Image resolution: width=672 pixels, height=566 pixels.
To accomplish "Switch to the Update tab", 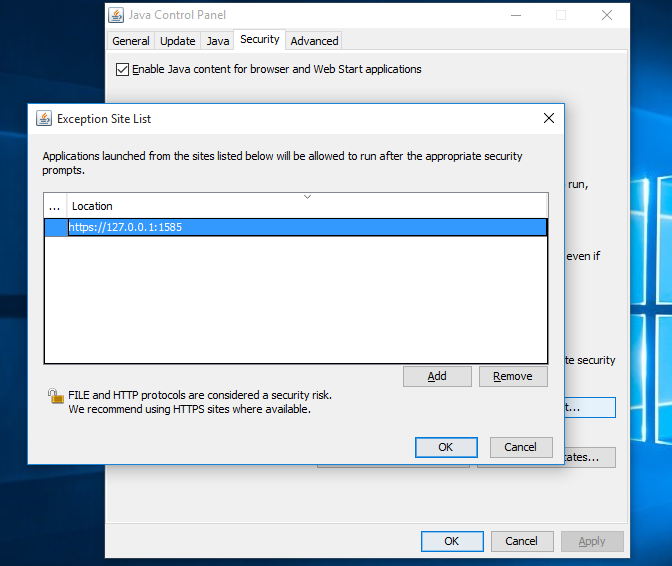I will point(177,41).
